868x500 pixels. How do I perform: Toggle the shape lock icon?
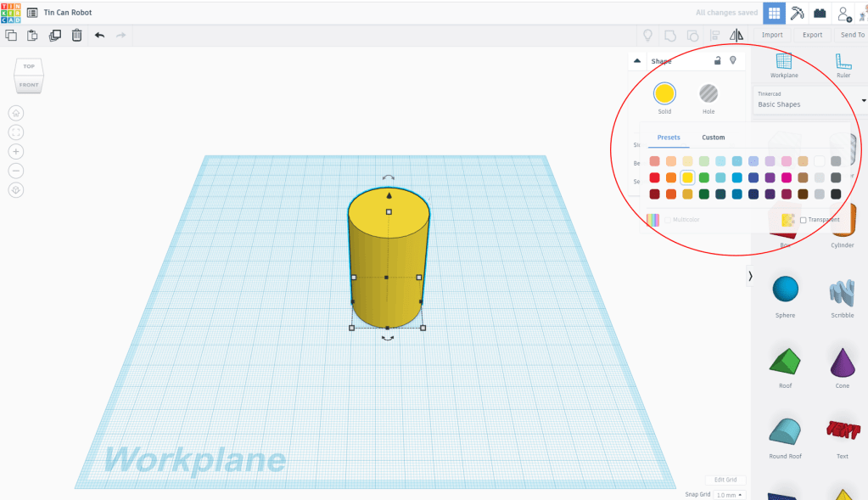(718, 61)
